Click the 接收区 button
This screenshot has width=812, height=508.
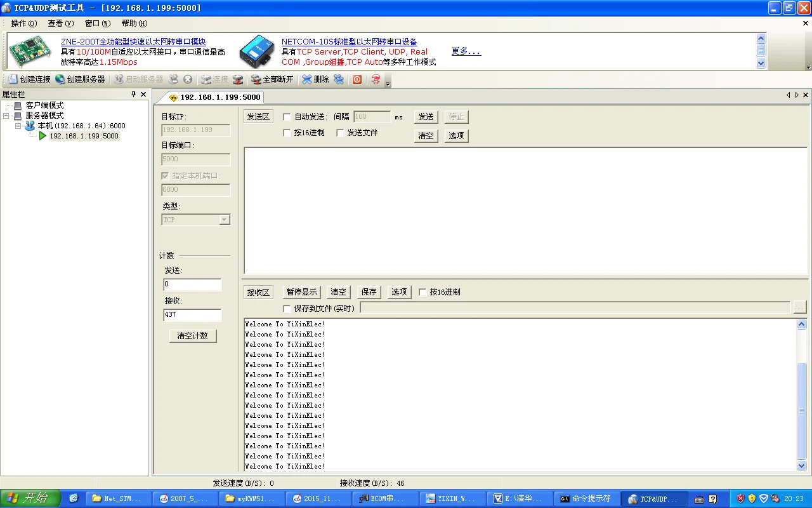(x=258, y=292)
